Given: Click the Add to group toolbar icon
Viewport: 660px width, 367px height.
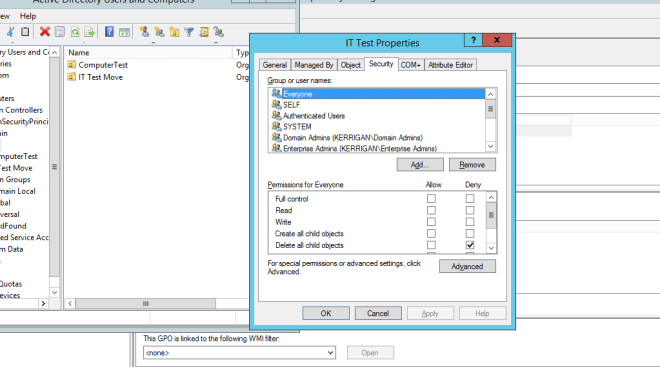Looking at the screenshot, I should click(218, 32).
